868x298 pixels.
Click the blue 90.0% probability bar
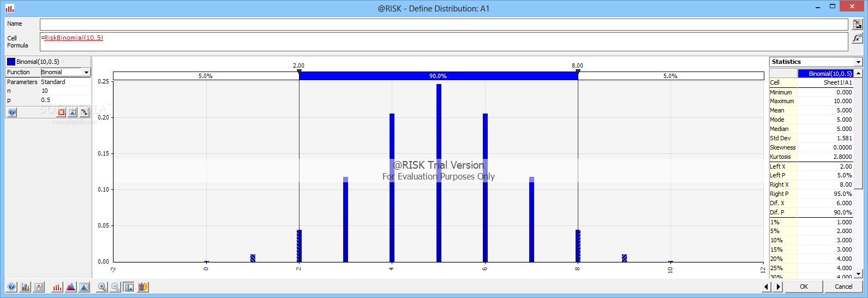(x=438, y=76)
